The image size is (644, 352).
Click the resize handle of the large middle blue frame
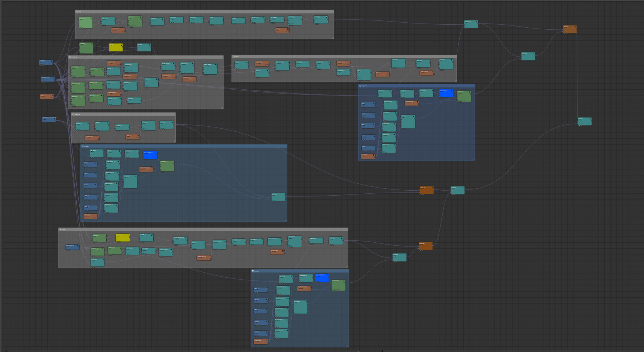tap(286, 220)
